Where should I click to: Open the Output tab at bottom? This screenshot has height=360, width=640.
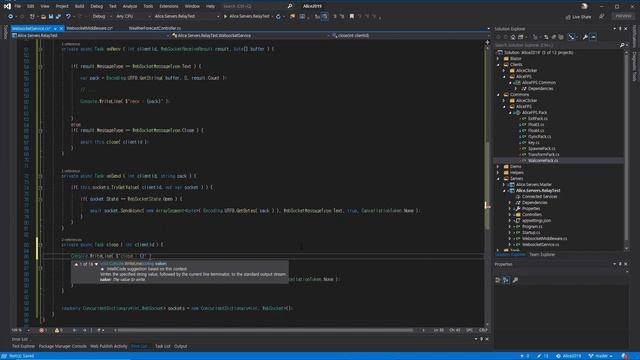180,346
